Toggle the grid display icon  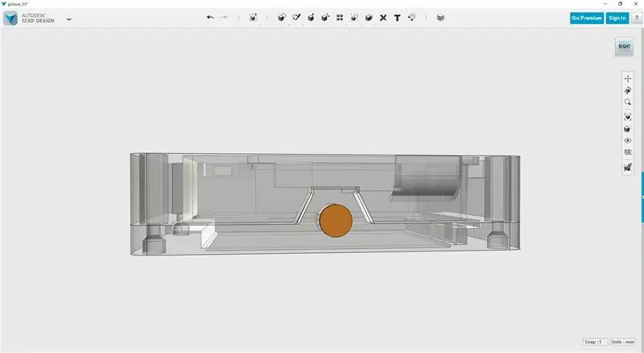click(x=628, y=152)
